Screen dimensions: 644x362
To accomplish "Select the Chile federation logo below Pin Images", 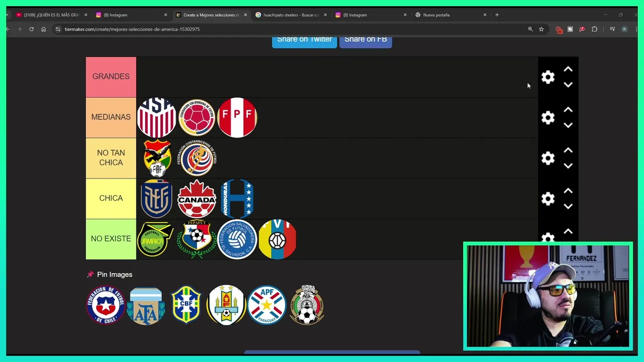I will pyautogui.click(x=105, y=305).
